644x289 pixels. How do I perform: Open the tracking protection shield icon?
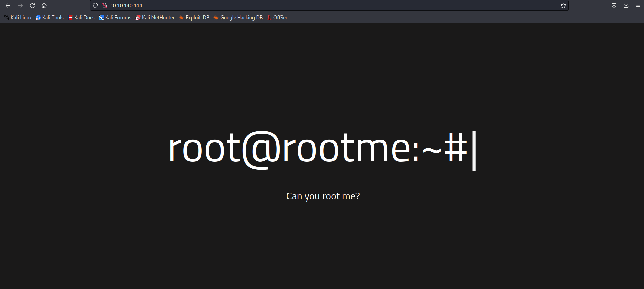[x=95, y=5]
